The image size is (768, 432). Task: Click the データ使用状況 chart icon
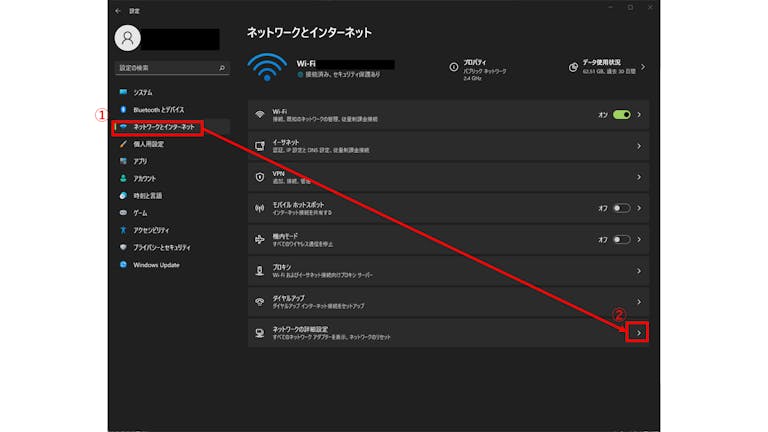click(x=573, y=67)
